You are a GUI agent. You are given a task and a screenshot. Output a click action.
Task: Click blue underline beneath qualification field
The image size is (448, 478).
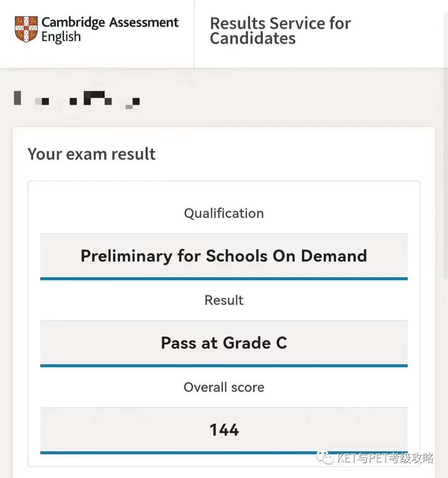click(224, 279)
